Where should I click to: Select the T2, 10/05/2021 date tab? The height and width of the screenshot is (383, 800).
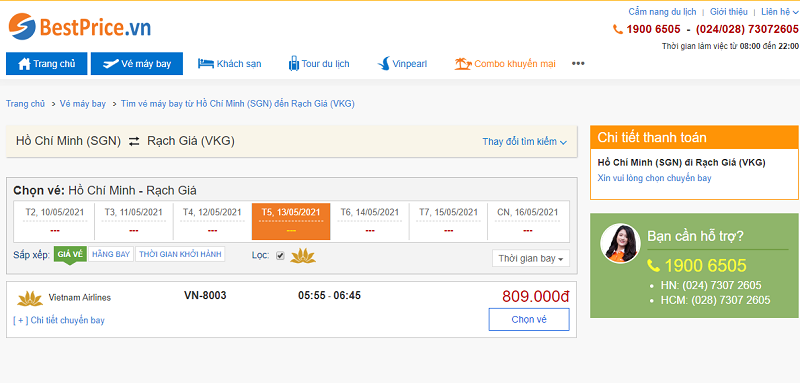tap(56, 222)
